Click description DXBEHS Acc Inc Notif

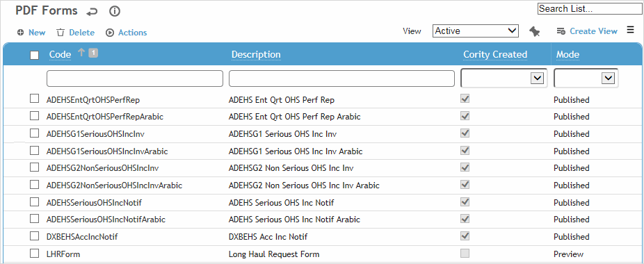click(x=268, y=237)
